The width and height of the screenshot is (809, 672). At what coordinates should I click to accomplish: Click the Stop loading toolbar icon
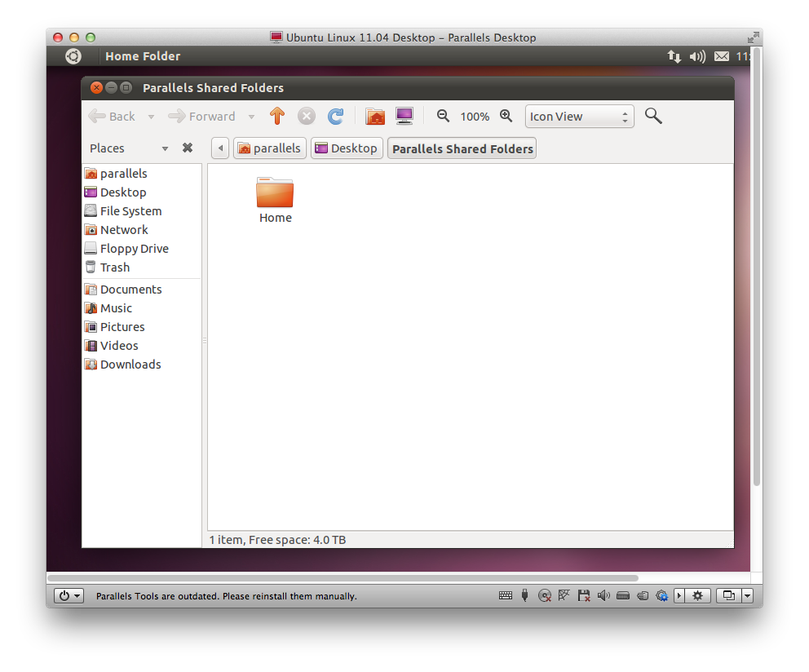point(307,116)
